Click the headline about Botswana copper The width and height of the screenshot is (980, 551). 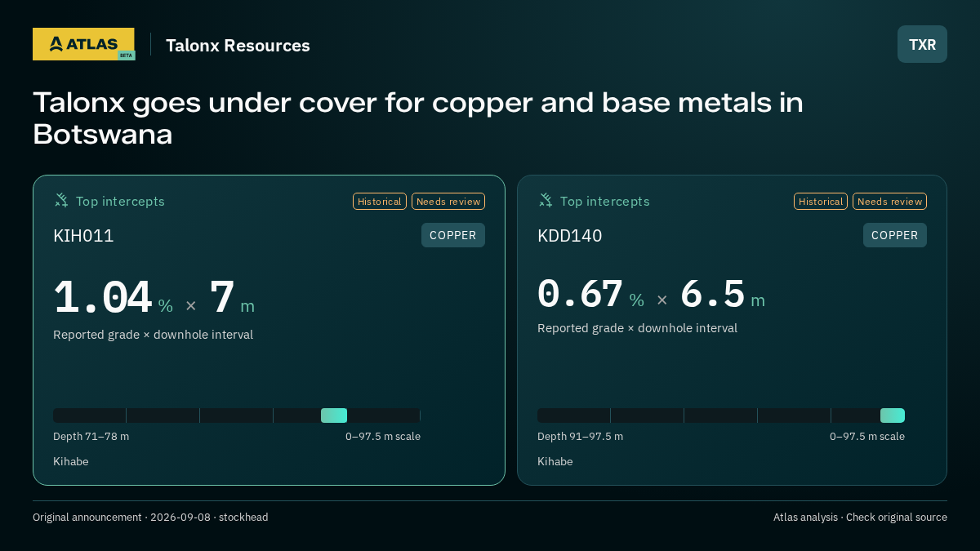click(x=418, y=118)
